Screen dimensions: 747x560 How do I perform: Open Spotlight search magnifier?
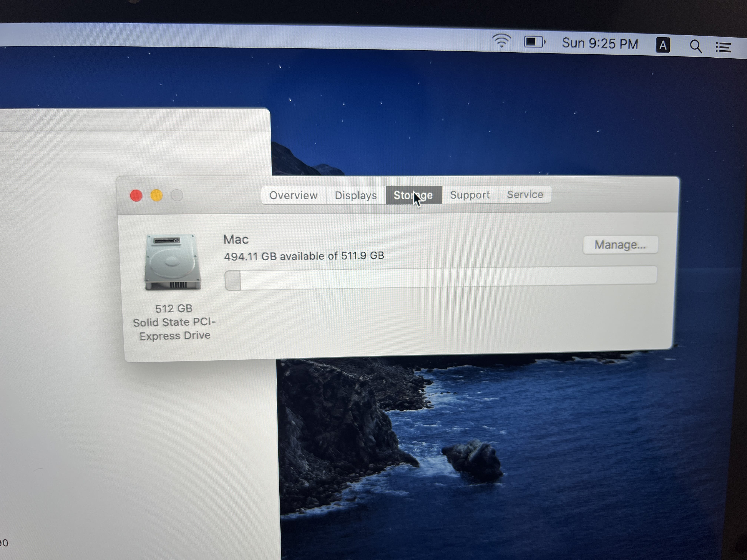[x=696, y=46]
